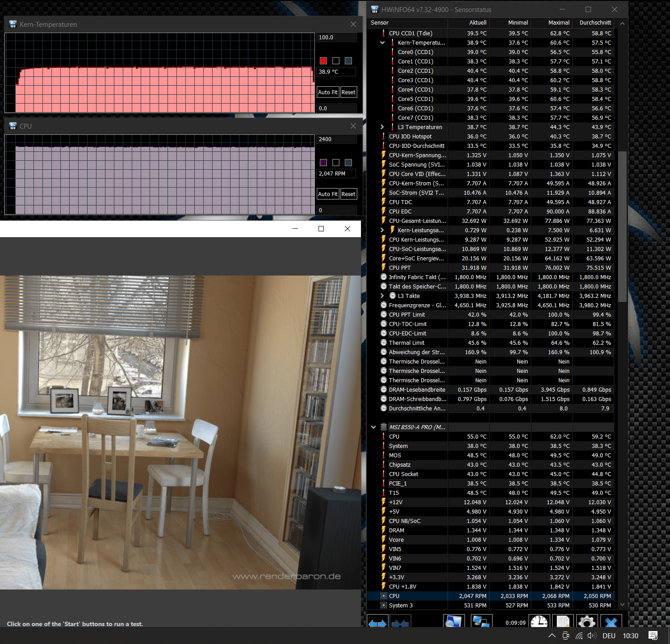Click the blue X close-sensors icon in HWiNFO toolbar

click(611, 622)
